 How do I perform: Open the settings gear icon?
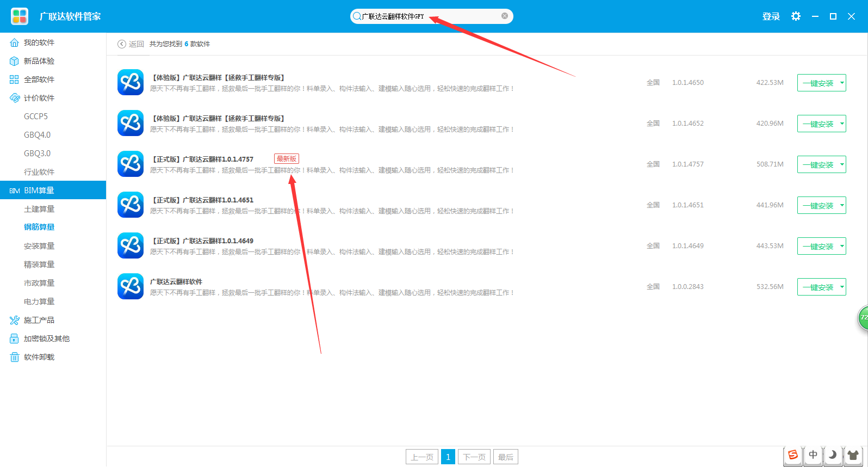click(796, 16)
